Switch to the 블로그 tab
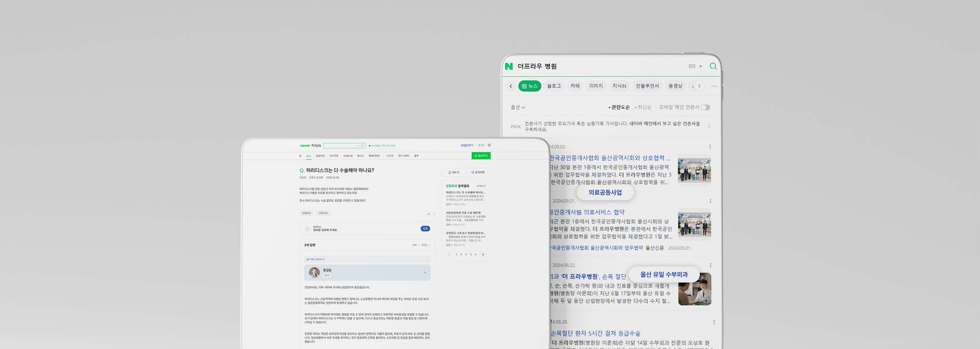This screenshot has width=980, height=349. (x=554, y=86)
